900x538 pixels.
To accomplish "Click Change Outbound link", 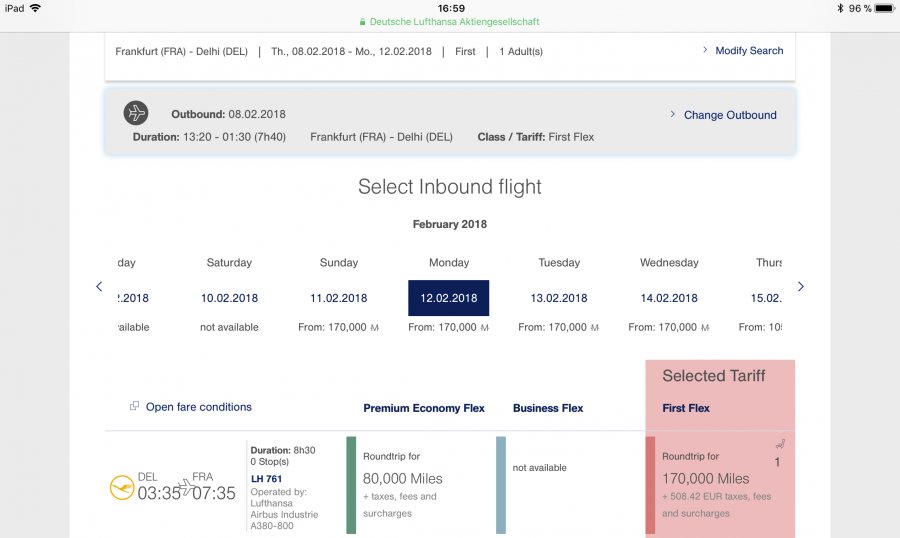I will [x=729, y=115].
